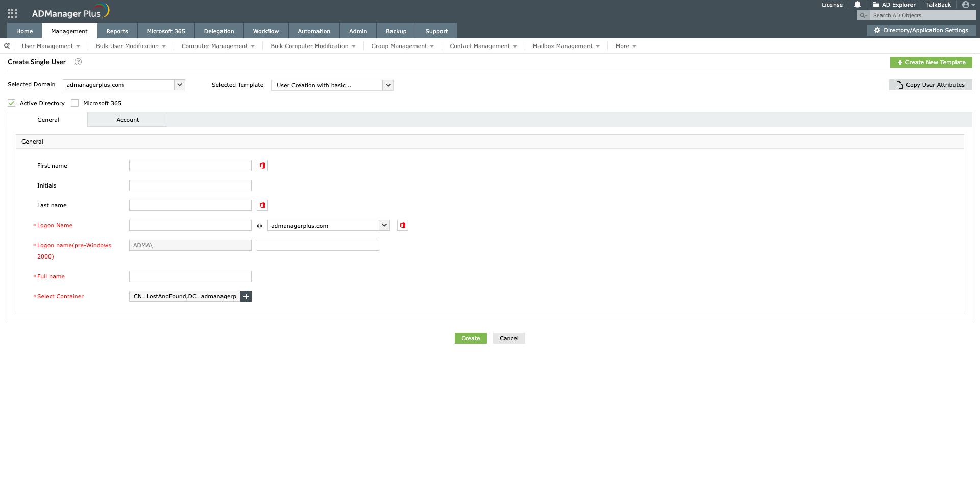Focus the Initials input field
The height and width of the screenshot is (492, 980).
[x=190, y=185]
